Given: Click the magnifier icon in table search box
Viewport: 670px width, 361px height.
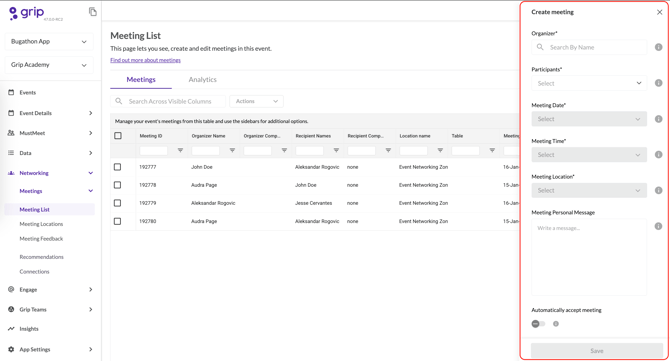Looking at the screenshot, I should point(119,101).
